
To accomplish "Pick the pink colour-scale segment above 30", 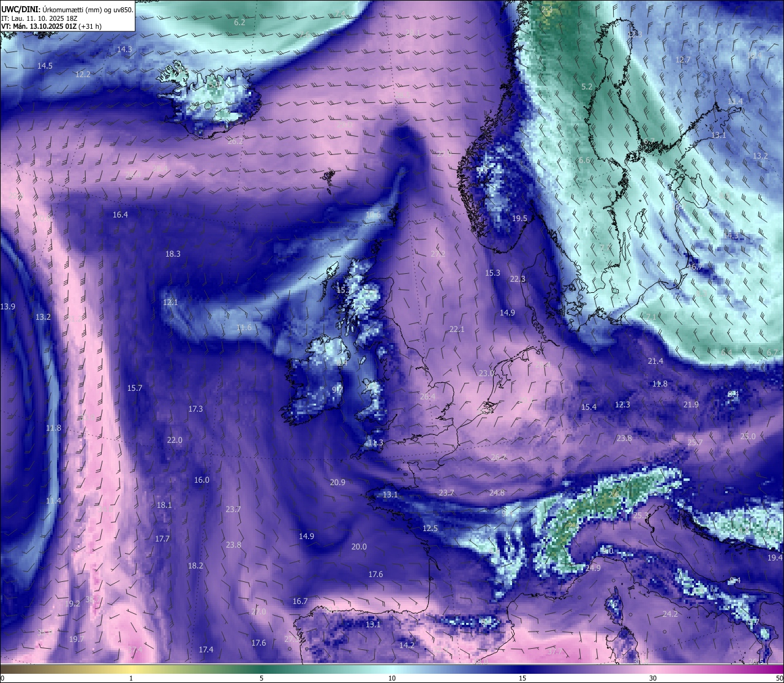I will 653,669.
